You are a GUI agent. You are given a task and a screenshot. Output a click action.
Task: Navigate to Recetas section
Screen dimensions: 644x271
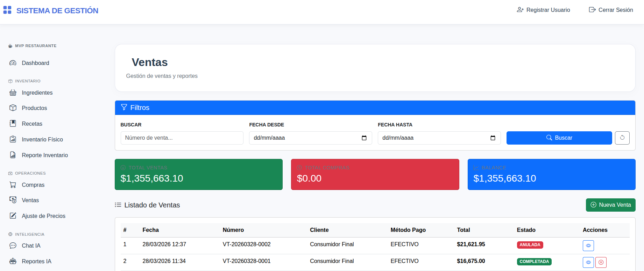coord(32,124)
